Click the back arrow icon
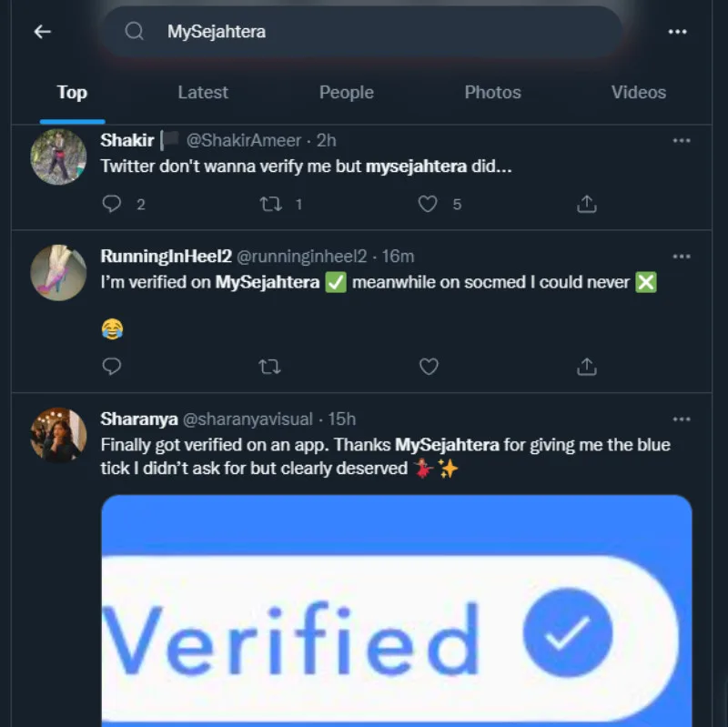This screenshot has width=728, height=727. tap(42, 32)
